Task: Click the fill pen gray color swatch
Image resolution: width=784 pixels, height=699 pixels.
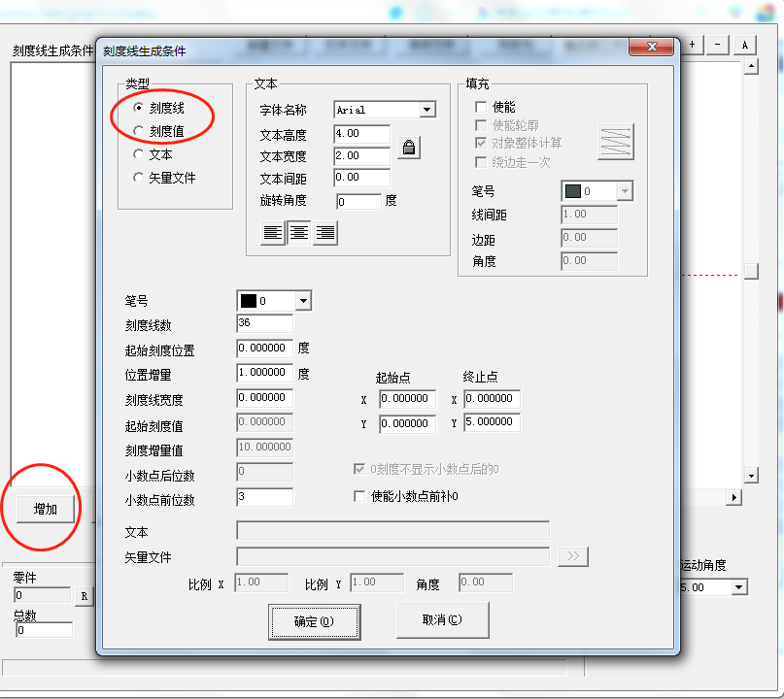Action: 572,191
